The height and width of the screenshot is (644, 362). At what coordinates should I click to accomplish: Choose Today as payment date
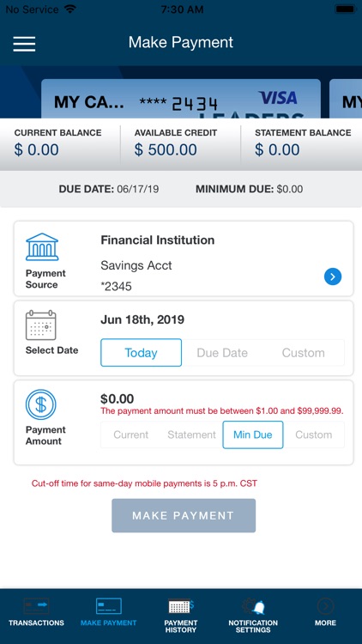141,352
